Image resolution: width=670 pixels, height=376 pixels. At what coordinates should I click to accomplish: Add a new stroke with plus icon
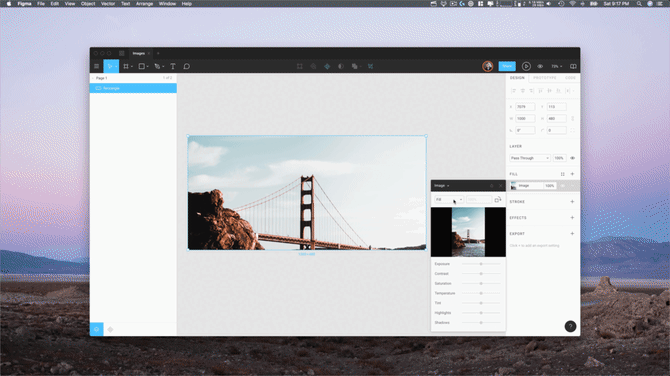572,202
